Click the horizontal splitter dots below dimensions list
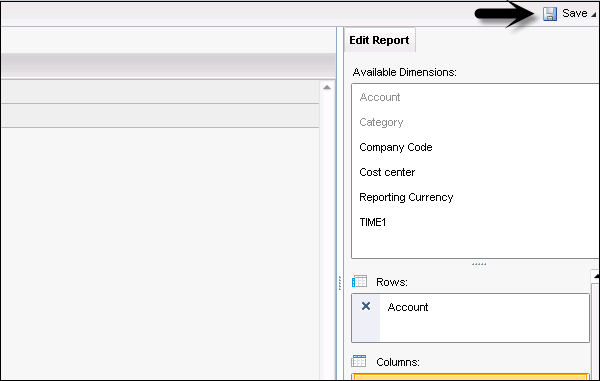 479,264
